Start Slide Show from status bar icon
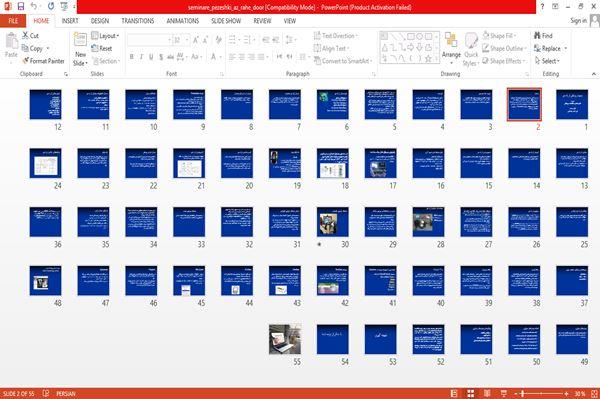 (504, 393)
